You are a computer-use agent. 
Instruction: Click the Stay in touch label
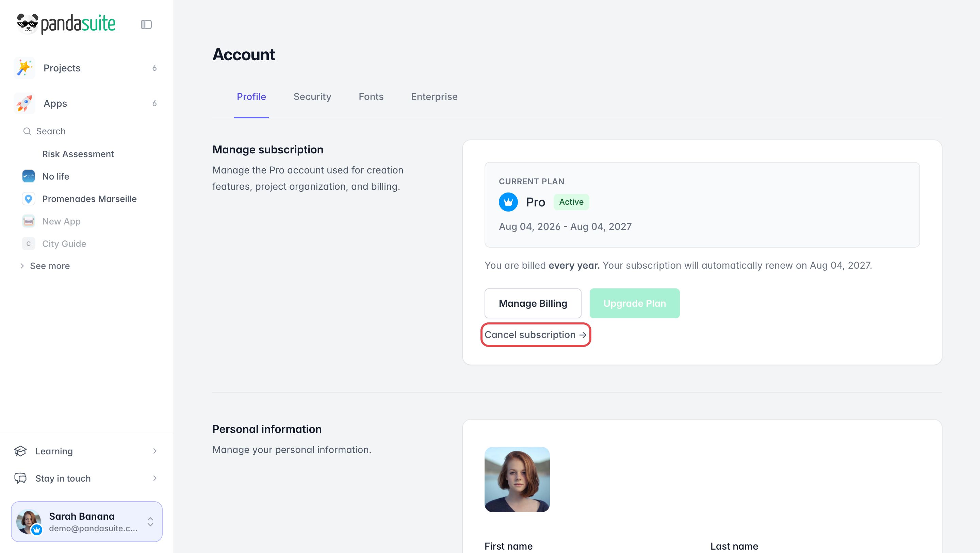click(x=63, y=479)
